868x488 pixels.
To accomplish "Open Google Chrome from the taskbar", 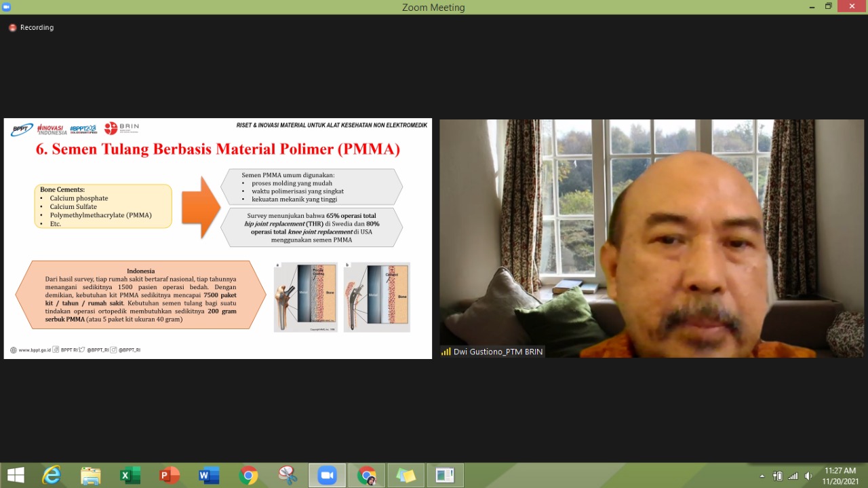I will point(248,475).
